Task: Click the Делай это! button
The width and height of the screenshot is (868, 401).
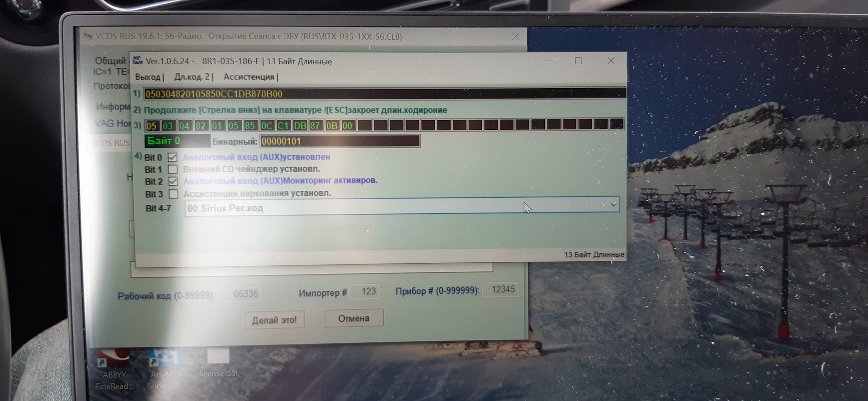Action: point(274,320)
